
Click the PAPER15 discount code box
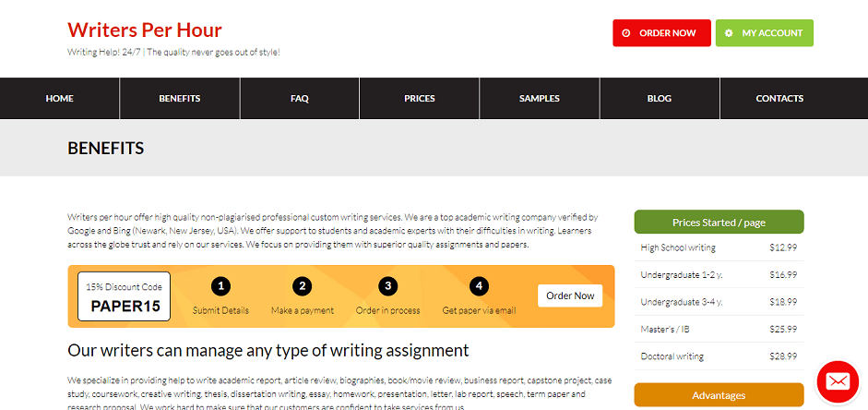(x=124, y=296)
